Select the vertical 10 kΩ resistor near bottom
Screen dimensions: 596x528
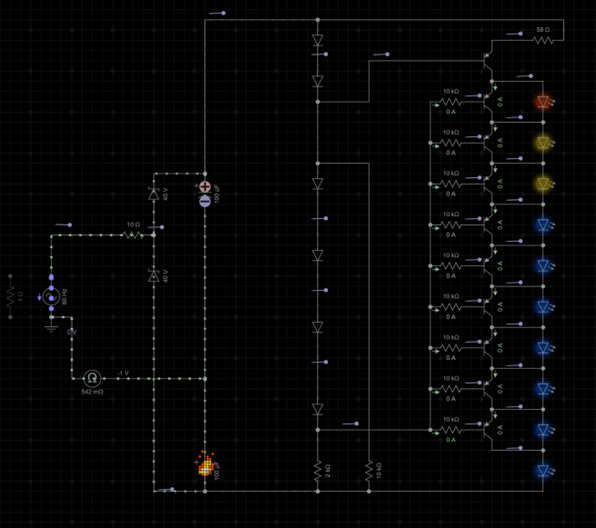coord(369,471)
